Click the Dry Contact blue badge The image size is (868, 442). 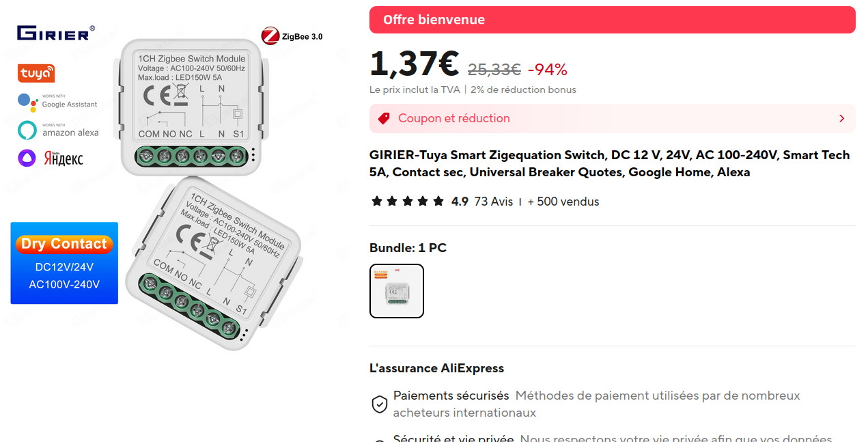[64, 263]
